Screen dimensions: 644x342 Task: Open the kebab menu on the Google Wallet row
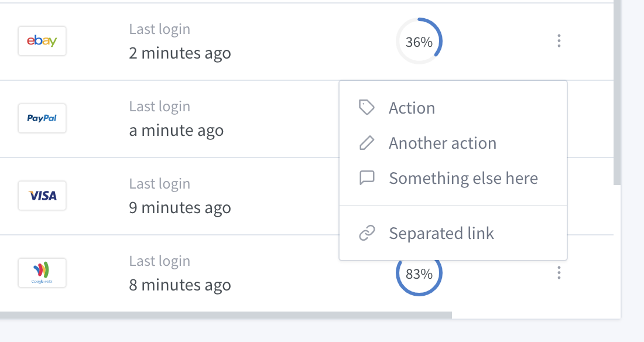(559, 272)
